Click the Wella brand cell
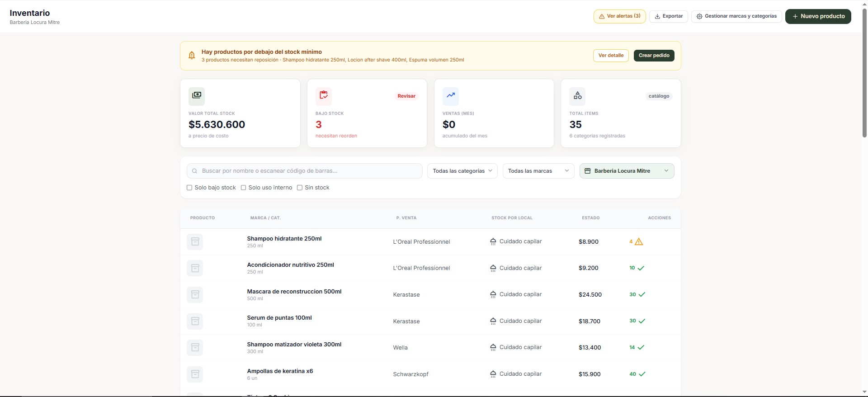The width and height of the screenshot is (868, 397). coord(400,348)
